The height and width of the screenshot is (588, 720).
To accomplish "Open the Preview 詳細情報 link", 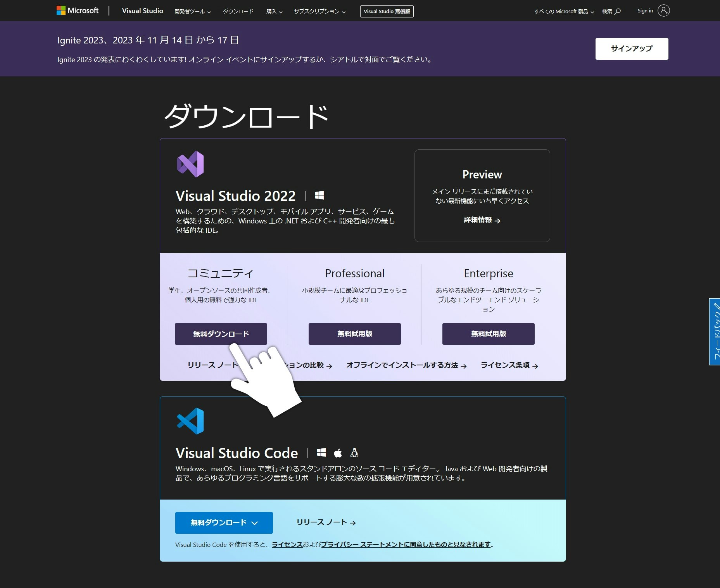I will tap(482, 220).
